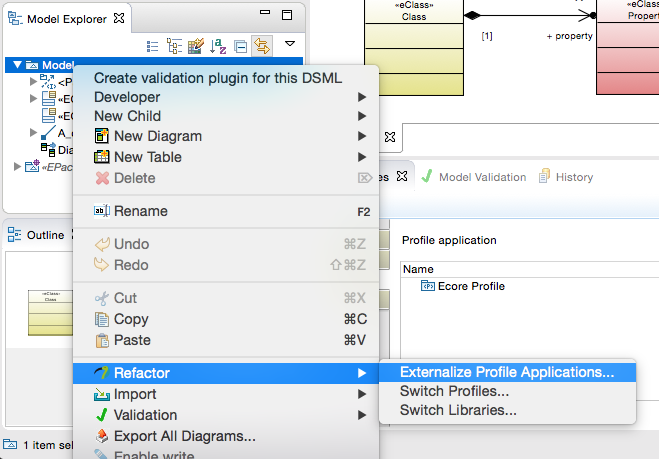Toggle Link with Editor in Model Explorer

(x=261, y=46)
